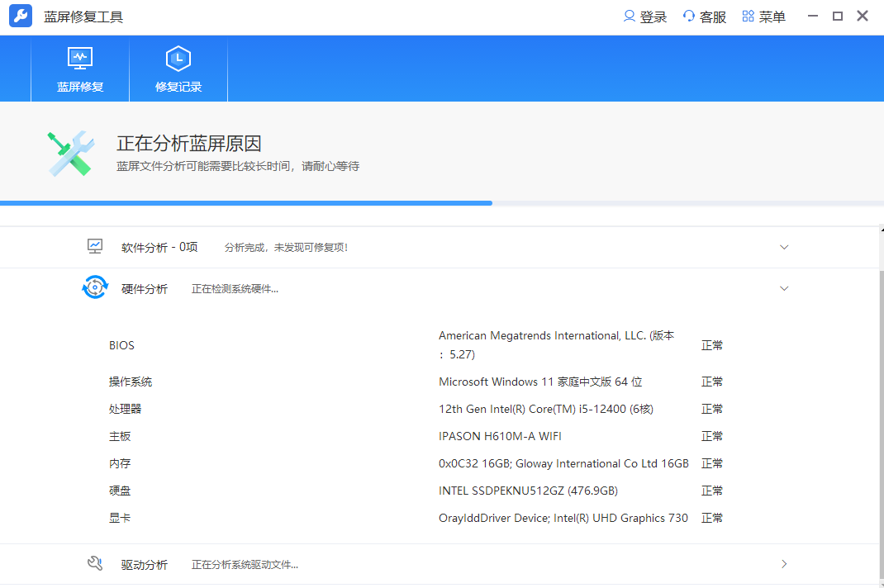Click 正常 status in 主板 row
This screenshot has height=588, width=884.
(711, 436)
